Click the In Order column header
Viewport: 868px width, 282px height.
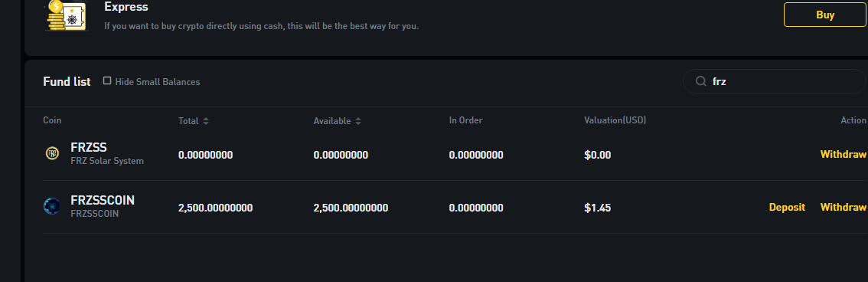465,120
